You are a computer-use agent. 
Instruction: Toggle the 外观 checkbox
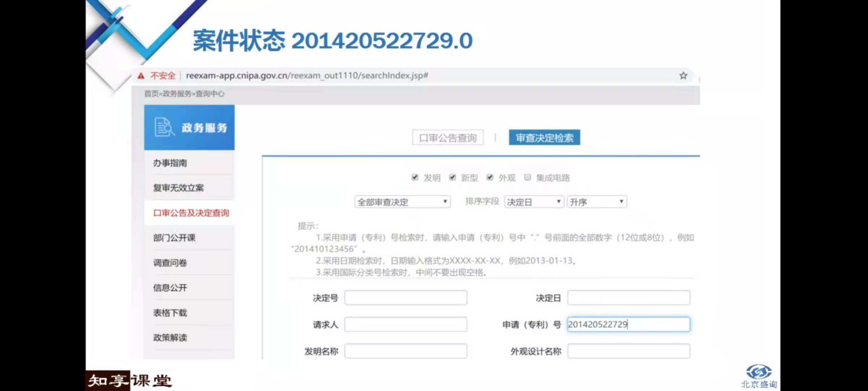(x=490, y=177)
